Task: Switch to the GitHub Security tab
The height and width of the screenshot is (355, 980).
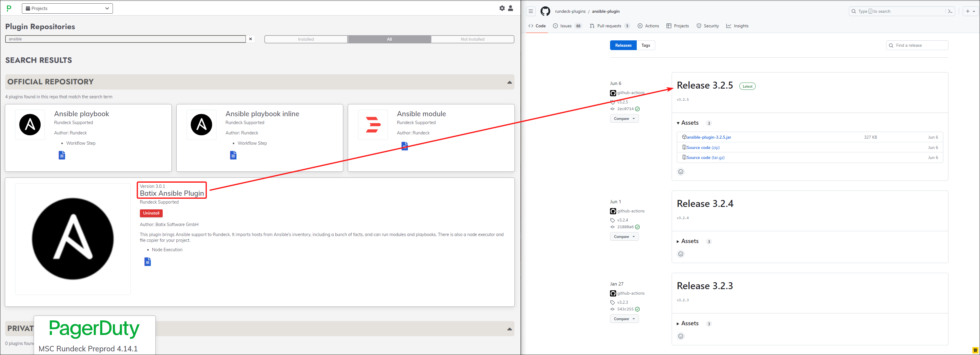Action: click(x=707, y=26)
